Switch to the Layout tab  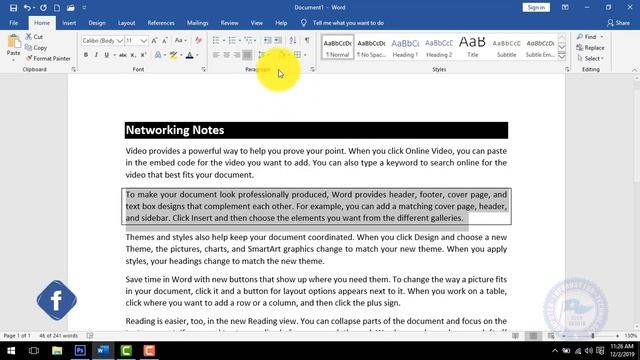(x=127, y=23)
